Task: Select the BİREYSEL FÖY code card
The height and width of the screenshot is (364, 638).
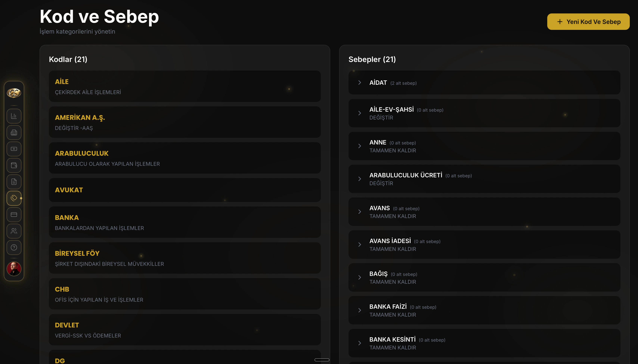Action: 185,258
